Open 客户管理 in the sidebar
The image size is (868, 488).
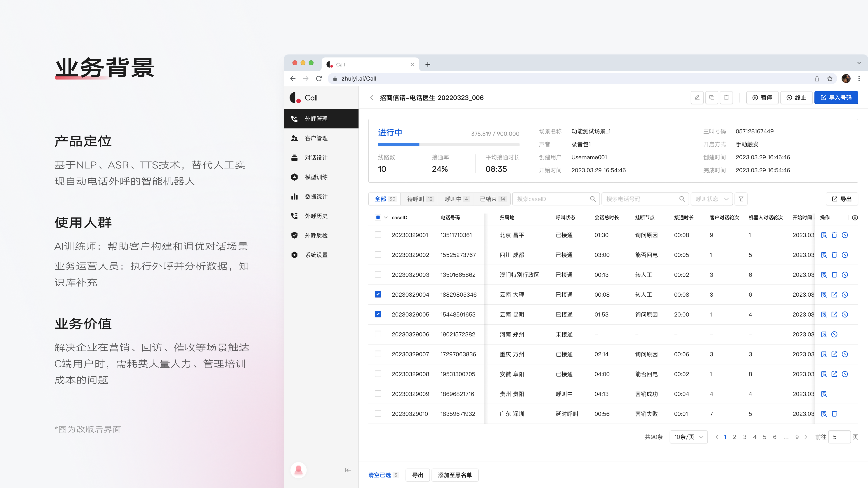[x=321, y=138]
